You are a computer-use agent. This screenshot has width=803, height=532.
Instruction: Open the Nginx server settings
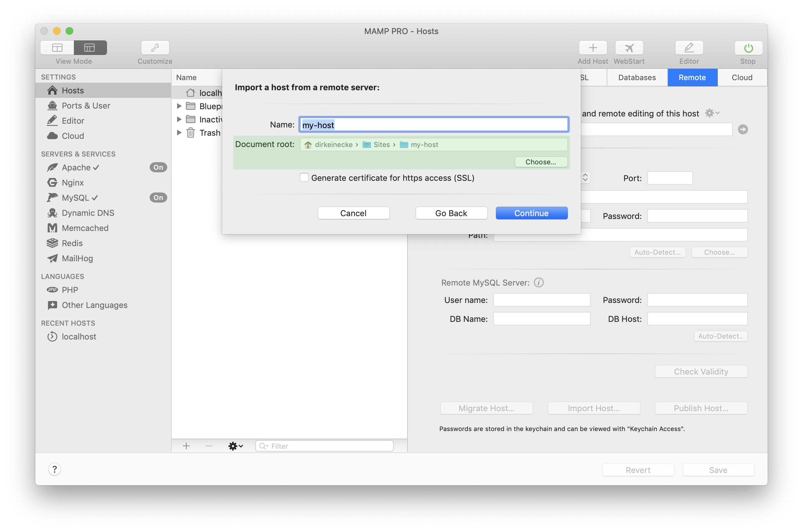pos(72,182)
